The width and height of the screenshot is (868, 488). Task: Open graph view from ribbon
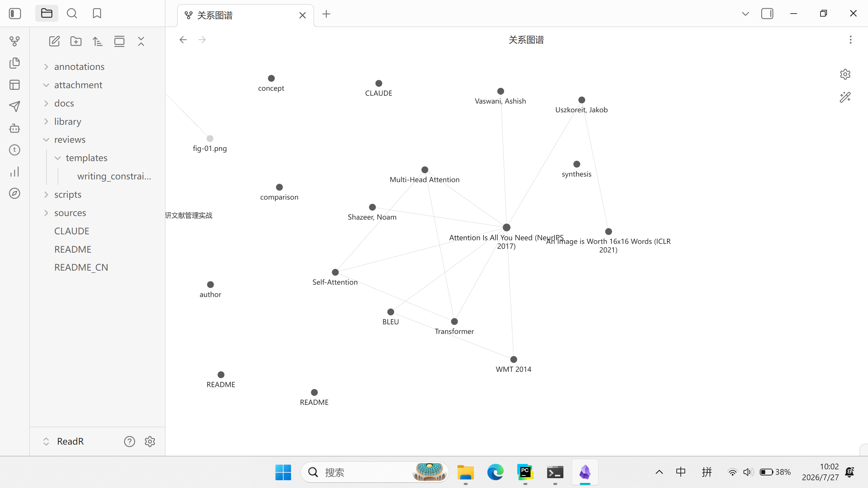coord(15,41)
